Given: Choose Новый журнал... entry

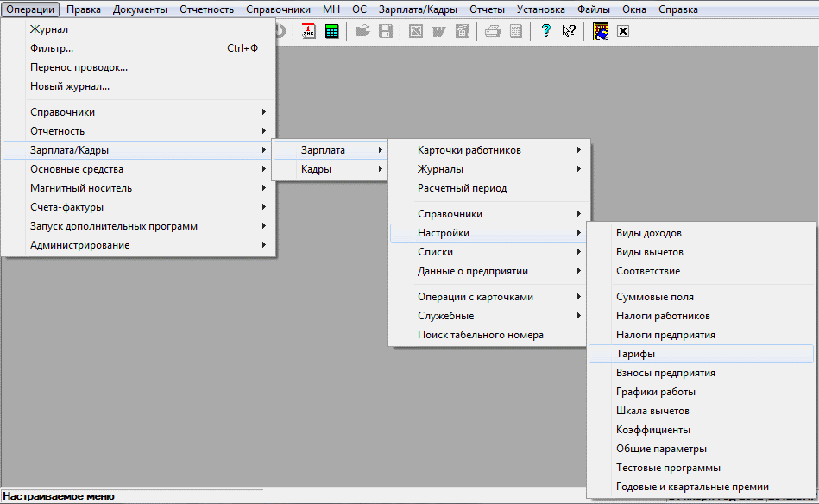Looking at the screenshot, I should (138, 86).
